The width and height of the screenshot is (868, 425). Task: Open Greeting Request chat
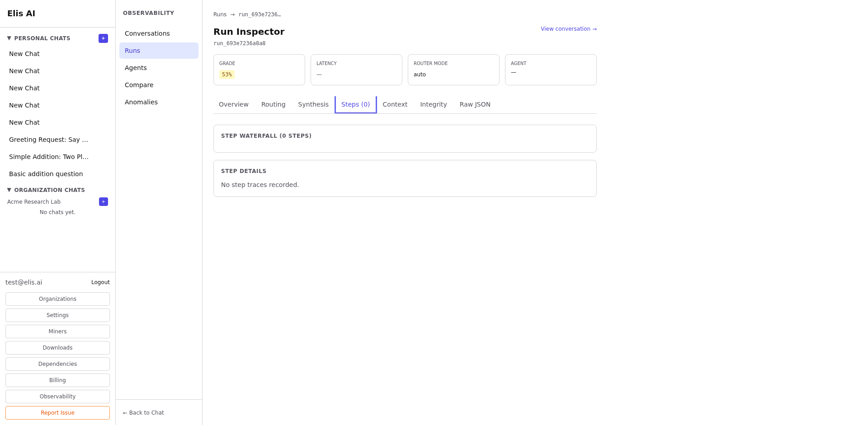pyautogui.click(x=48, y=140)
